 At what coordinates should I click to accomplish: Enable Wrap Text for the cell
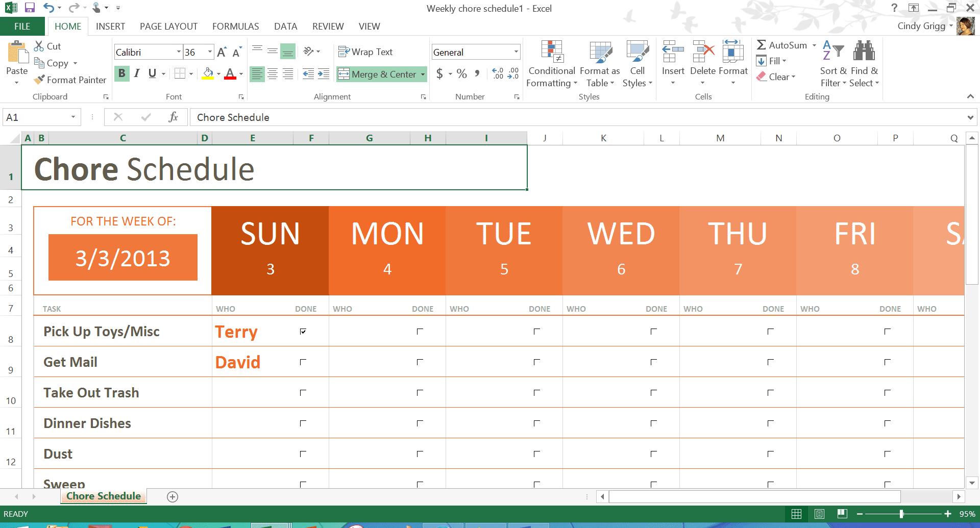point(365,52)
